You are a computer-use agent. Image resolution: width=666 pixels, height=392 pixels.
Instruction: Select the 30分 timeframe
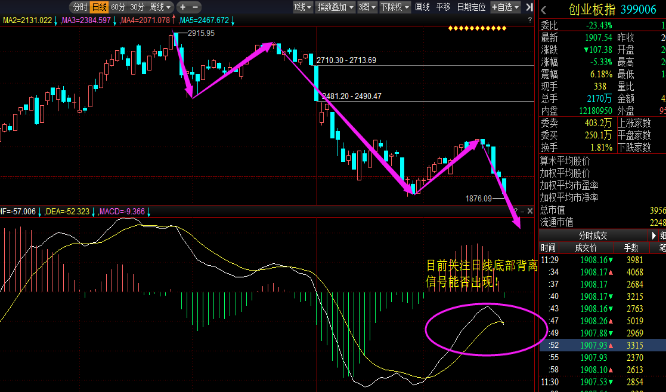[137, 7]
